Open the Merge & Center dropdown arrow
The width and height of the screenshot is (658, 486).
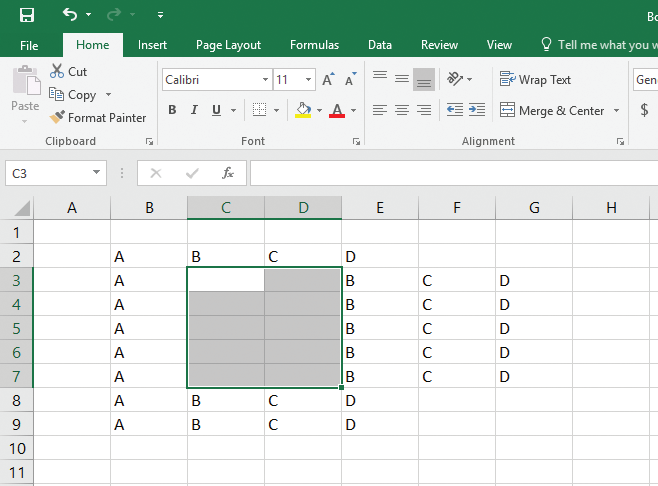616,110
